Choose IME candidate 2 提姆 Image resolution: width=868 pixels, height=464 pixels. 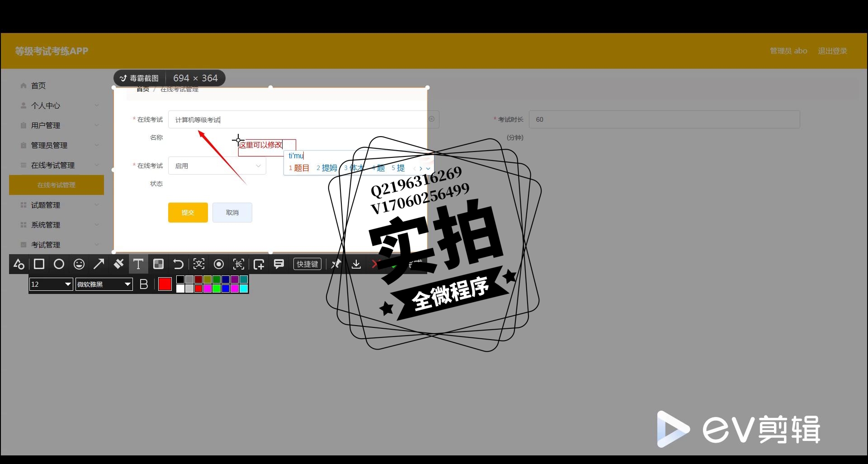[327, 168]
